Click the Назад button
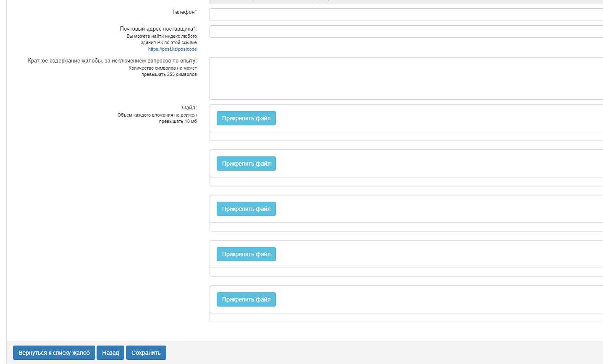 click(x=110, y=353)
